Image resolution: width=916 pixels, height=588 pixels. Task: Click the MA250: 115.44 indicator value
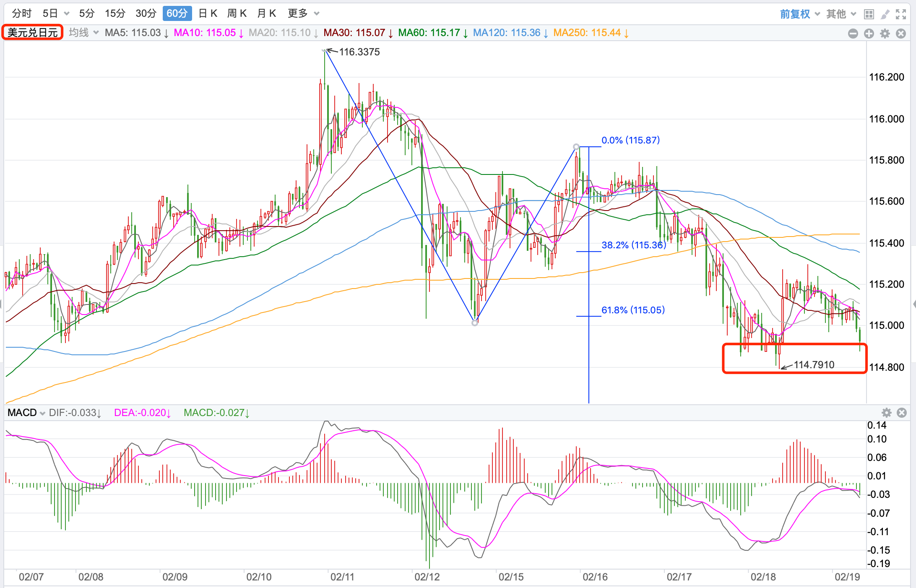[591, 33]
